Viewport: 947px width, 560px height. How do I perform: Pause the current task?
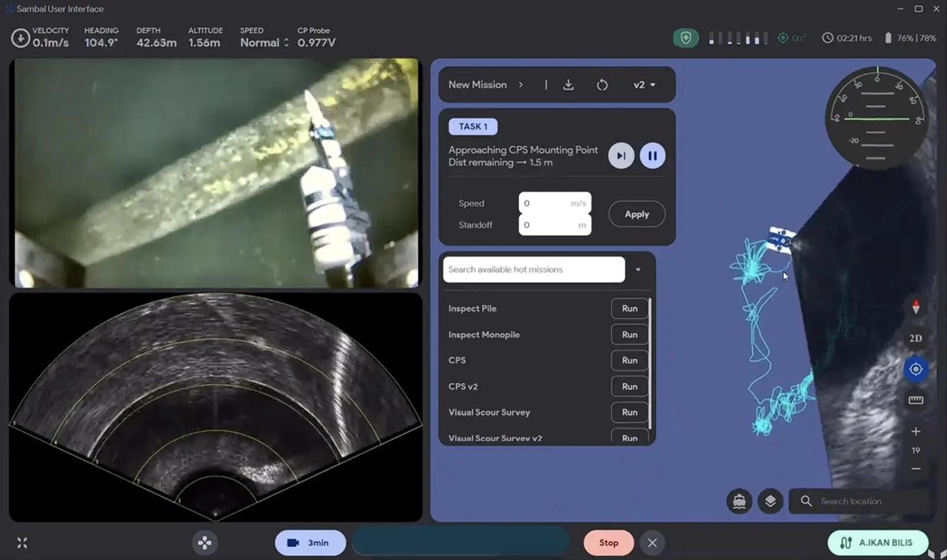tap(652, 156)
